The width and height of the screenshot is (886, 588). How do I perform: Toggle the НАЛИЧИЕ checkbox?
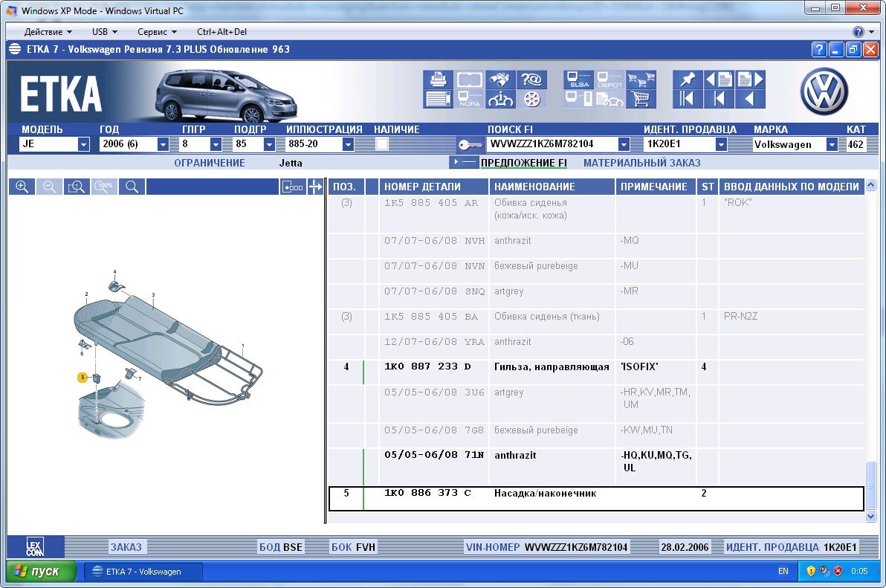coord(382,144)
